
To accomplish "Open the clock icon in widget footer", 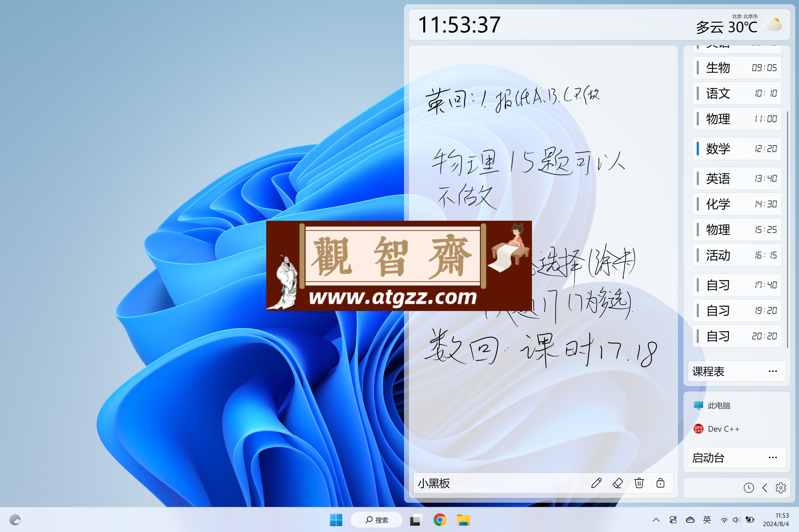I will coord(748,488).
